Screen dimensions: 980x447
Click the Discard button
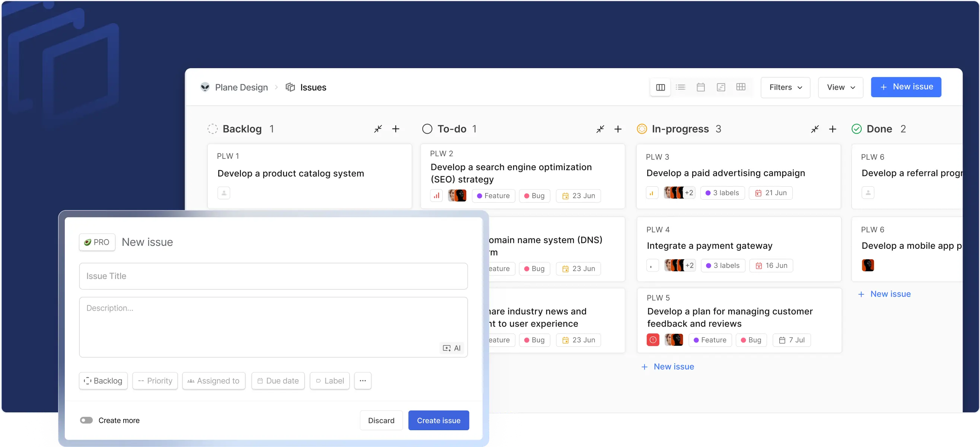(x=381, y=420)
